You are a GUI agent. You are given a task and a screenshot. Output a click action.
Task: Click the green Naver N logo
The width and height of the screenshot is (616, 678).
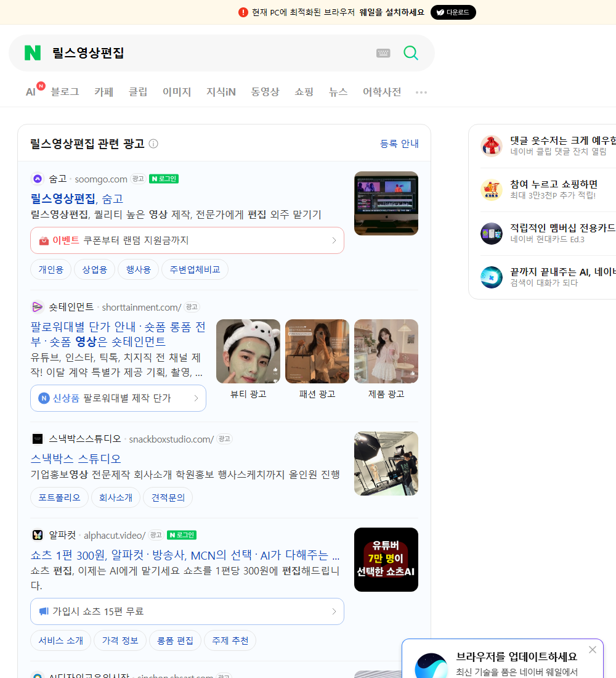pyautogui.click(x=33, y=53)
